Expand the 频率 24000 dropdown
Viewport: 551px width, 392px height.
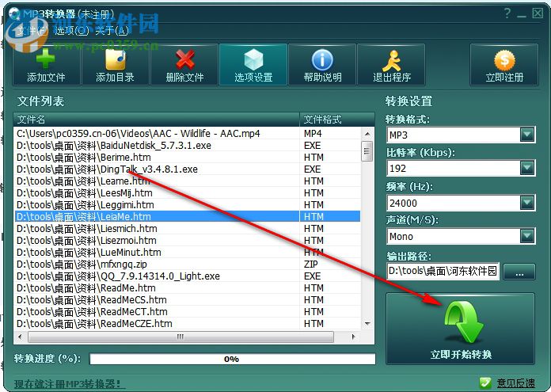pyautogui.click(x=527, y=203)
